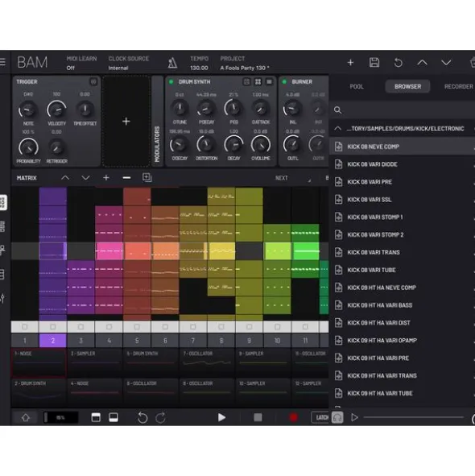This screenshot has width=475, height=476.
Task: Check the box above column 11
Action: point(305,327)
